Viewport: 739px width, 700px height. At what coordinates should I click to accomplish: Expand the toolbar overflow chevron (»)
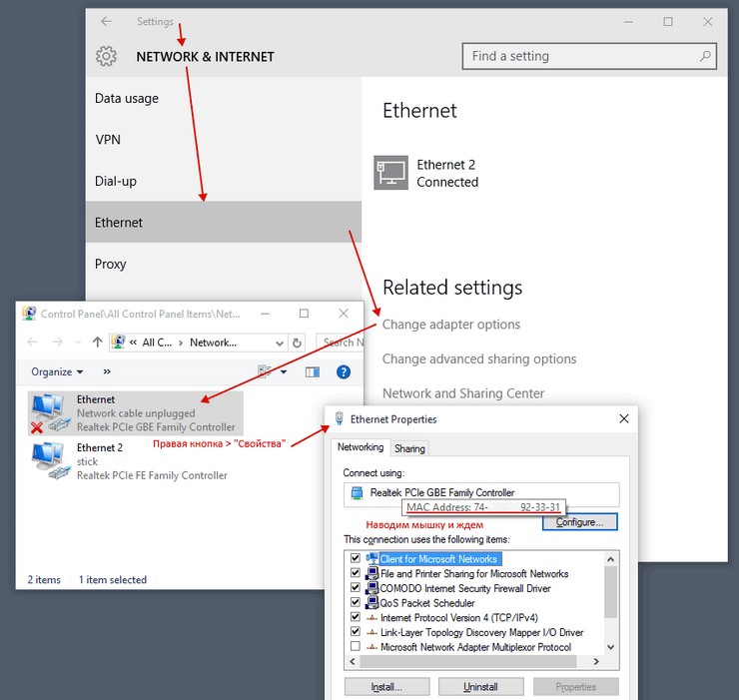[107, 371]
